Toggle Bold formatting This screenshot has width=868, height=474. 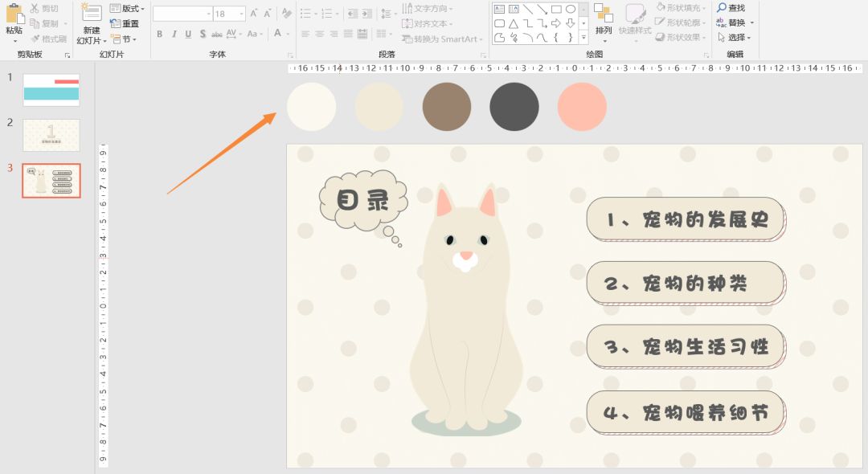tap(159, 34)
